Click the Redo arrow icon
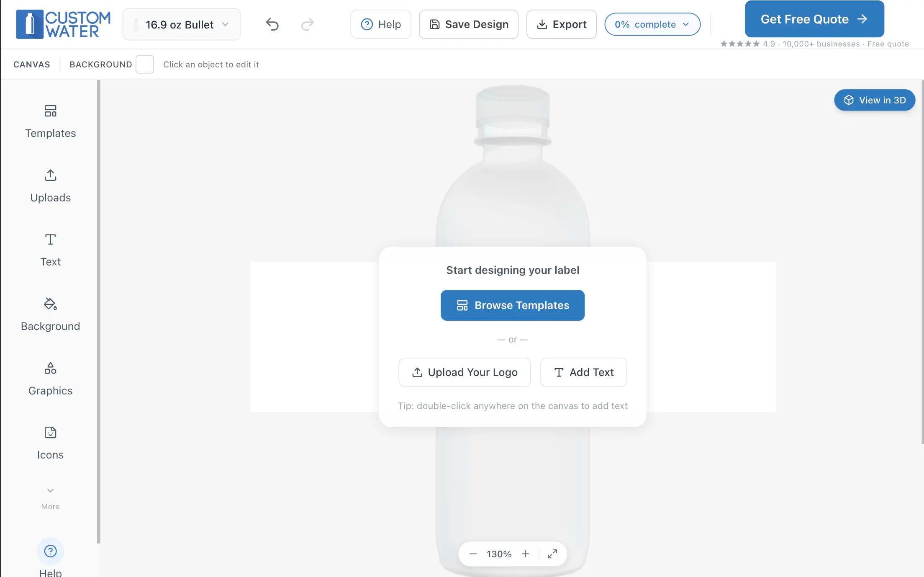 point(308,24)
